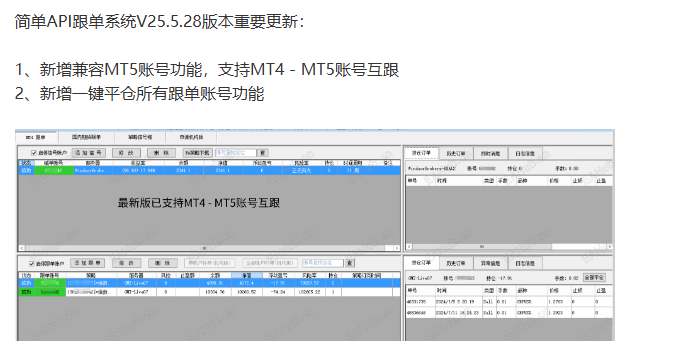
Task: Click the highlighted 净值 column header in follower table
Action: (x=247, y=275)
